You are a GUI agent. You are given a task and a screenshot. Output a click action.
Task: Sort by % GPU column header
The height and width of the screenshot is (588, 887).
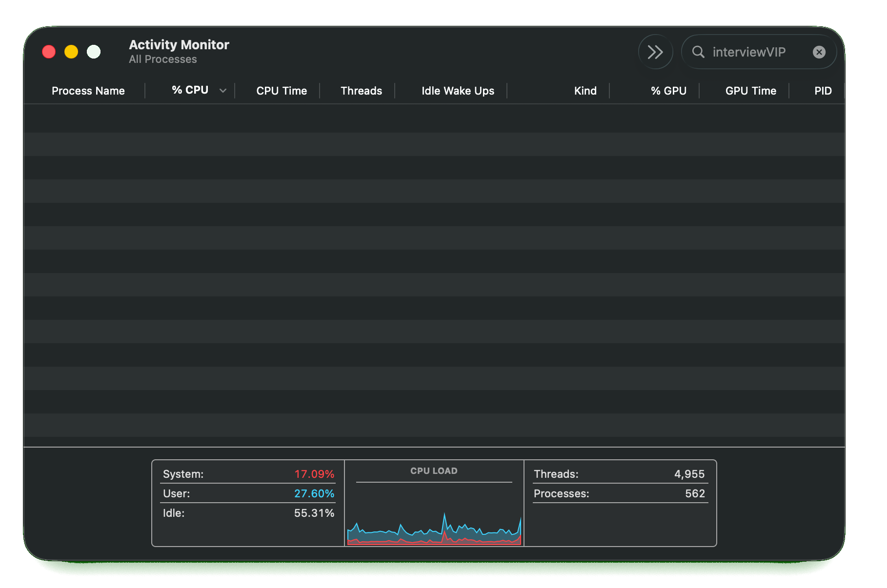point(668,91)
